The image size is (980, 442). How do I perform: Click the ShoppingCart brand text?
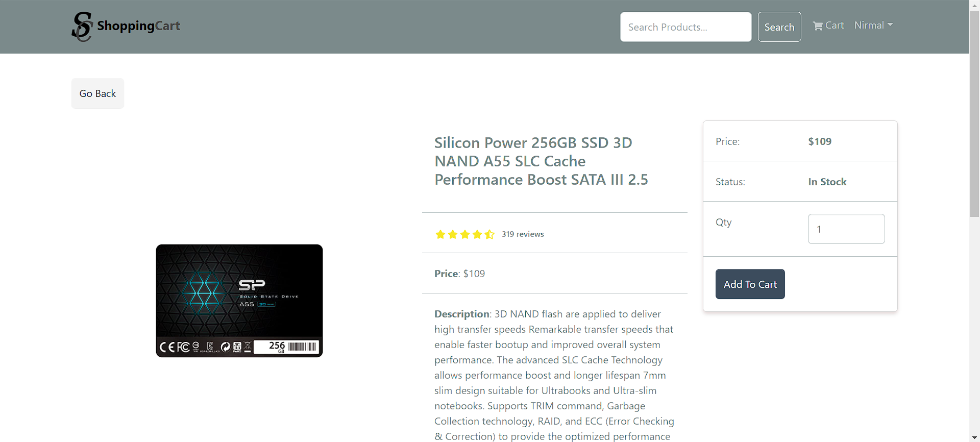[x=138, y=26]
